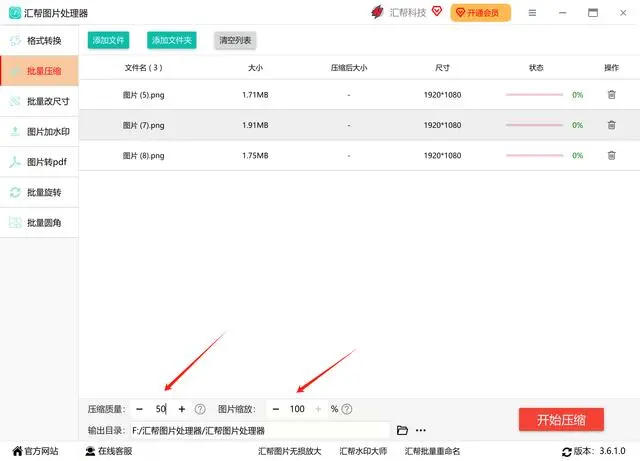
Task: Click the 输出目录 path field
Action: (x=260, y=430)
